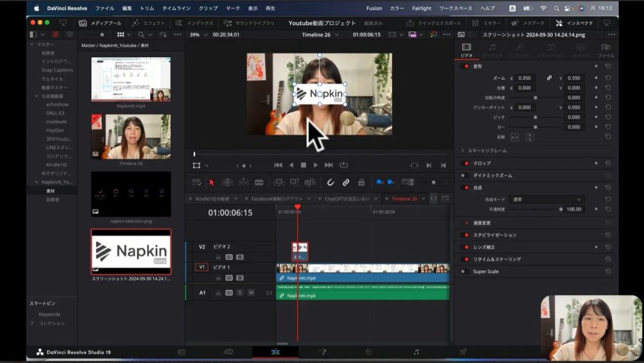Toggle the linked selection chain icon
The width and height of the screenshot is (644, 363).
345,182
